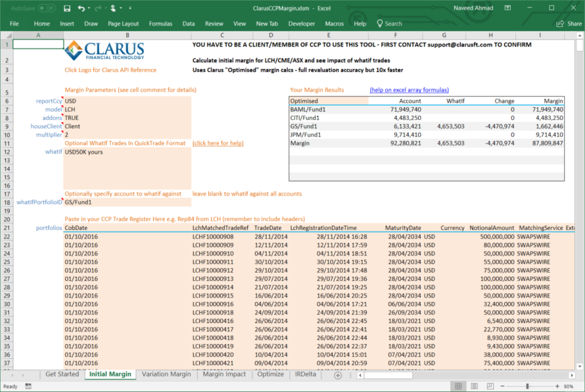
Task: Open the Insert ribbon tab
Action: tap(67, 23)
